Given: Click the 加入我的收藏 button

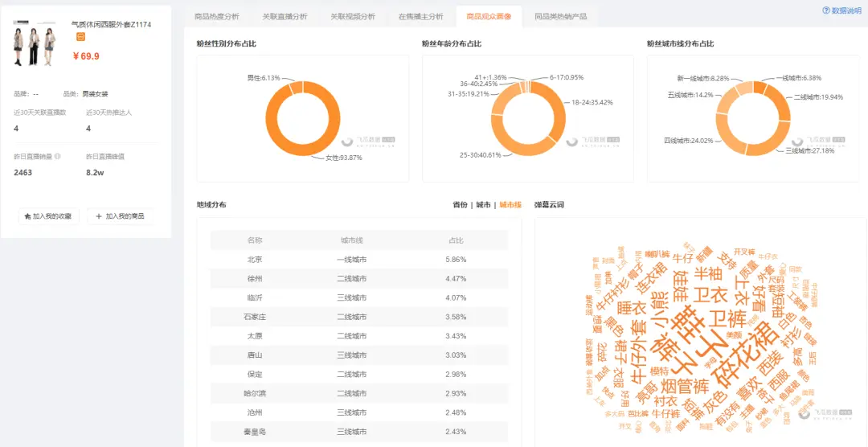Looking at the screenshot, I should tap(49, 216).
